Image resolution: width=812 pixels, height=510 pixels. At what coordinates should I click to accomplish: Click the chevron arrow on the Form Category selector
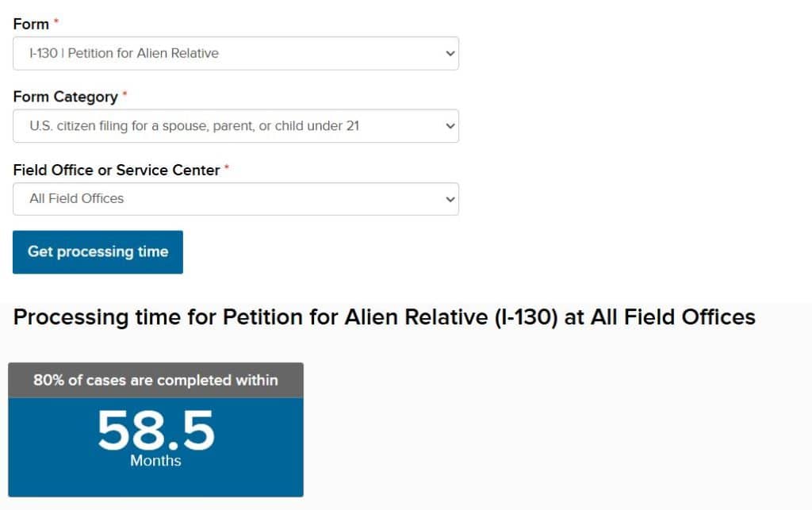(450, 126)
